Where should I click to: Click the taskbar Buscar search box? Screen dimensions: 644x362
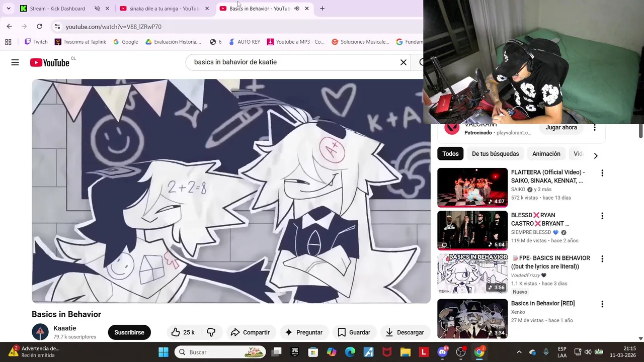(x=220, y=352)
